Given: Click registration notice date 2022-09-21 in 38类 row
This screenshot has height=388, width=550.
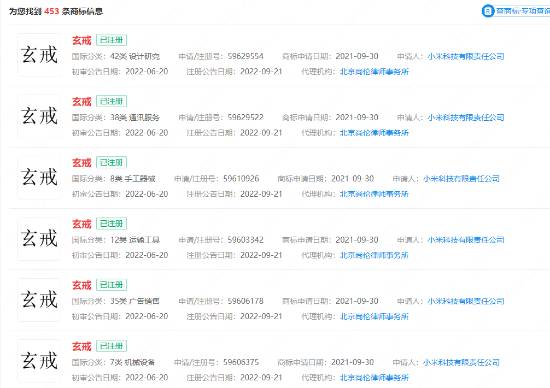Looking at the screenshot, I should coord(261,133).
